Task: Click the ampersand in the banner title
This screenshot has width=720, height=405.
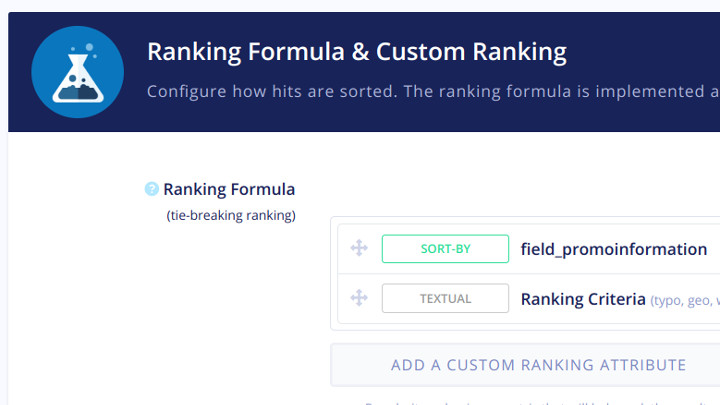Action: pyautogui.click(x=360, y=51)
